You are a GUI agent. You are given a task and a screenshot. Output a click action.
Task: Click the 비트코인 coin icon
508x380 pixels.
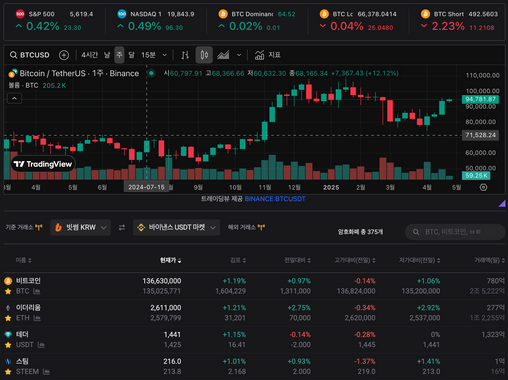coord(8,281)
